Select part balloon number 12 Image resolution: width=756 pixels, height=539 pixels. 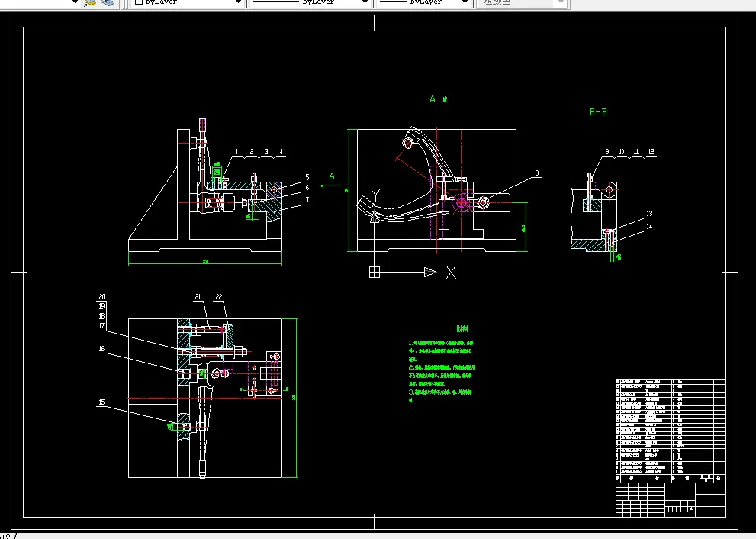click(651, 151)
